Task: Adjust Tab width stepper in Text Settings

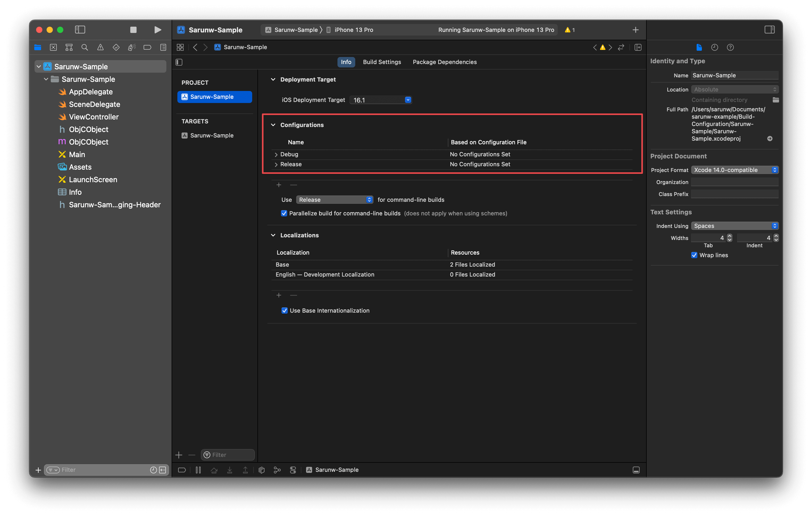Action: coord(729,238)
